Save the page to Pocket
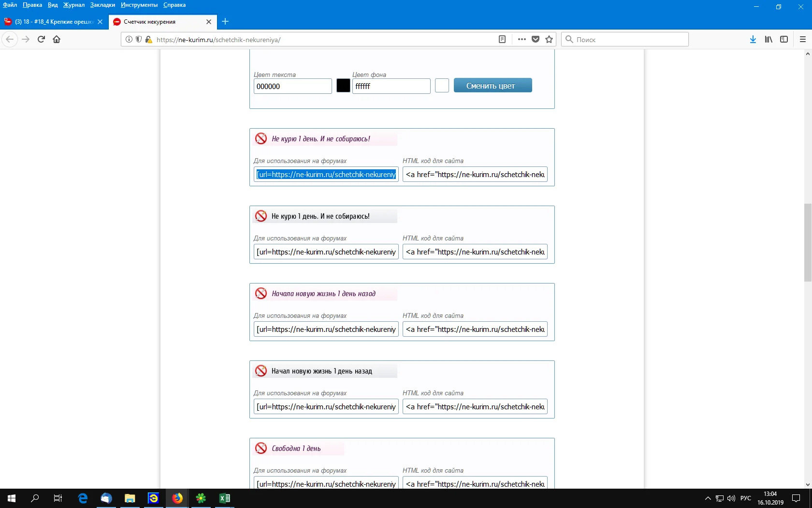Viewport: 812px width, 508px height. pyautogui.click(x=536, y=39)
